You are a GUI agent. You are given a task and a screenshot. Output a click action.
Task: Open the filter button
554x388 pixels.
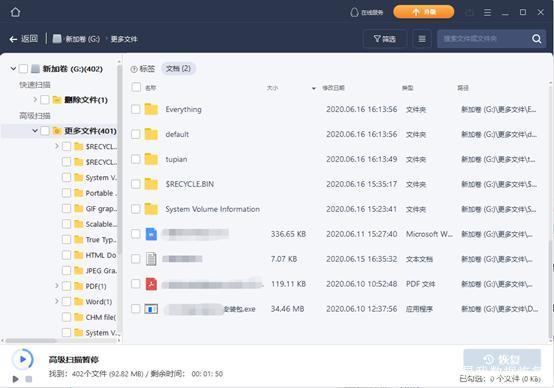coord(385,39)
